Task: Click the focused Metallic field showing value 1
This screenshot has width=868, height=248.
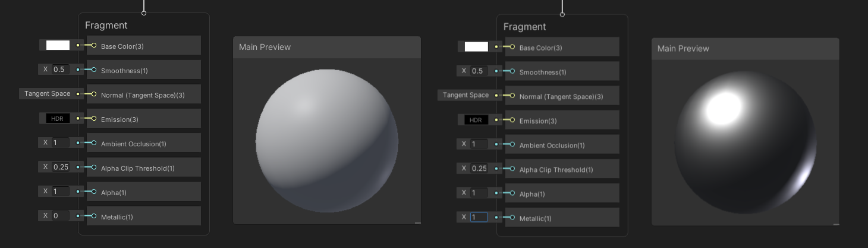Action: coord(479,217)
